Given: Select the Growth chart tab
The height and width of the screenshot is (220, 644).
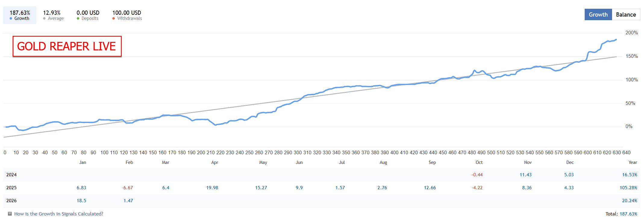Looking at the screenshot, I should click(598, 14).
